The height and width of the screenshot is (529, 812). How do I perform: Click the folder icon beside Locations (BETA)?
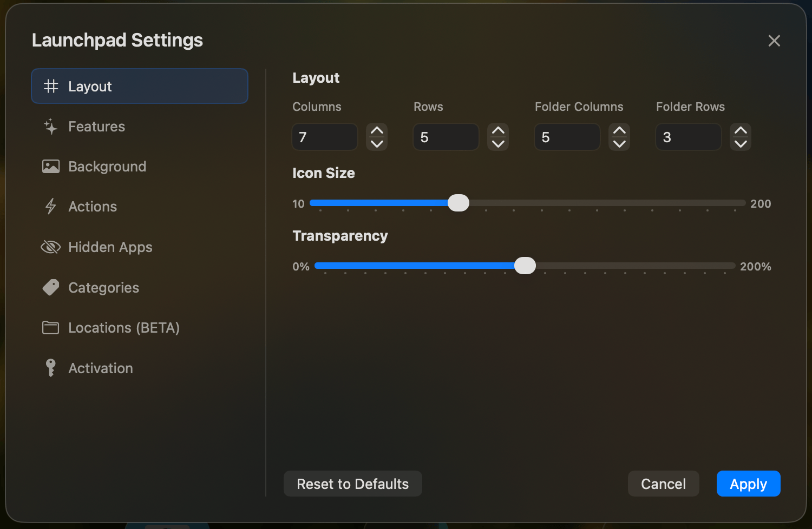click(50, 327)
